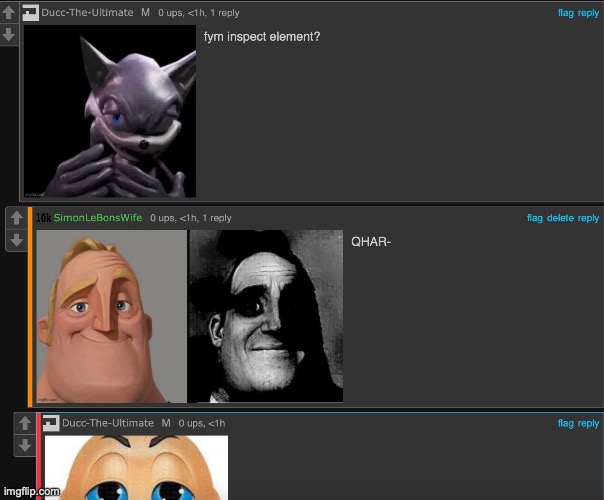
Task: Open the blue-eyed cartoon face image
Action: pos(136,468)
